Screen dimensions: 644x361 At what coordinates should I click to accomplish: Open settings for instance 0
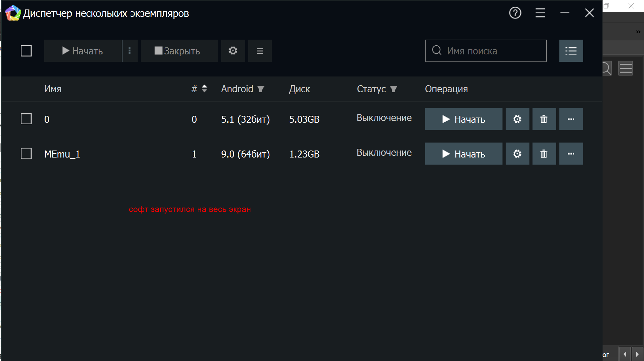517,119
